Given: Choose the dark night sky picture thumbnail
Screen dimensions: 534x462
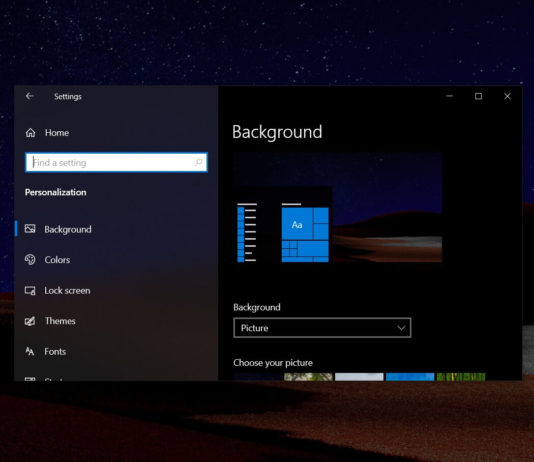Looking at the screenshot, I should click(x=258, y=377).
